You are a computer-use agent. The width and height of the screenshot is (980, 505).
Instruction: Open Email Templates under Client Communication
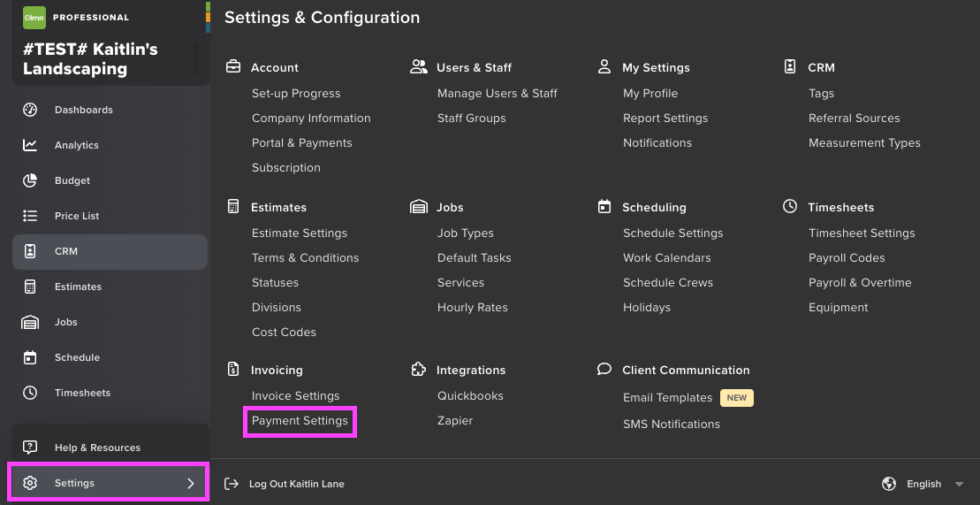(667, 398)
